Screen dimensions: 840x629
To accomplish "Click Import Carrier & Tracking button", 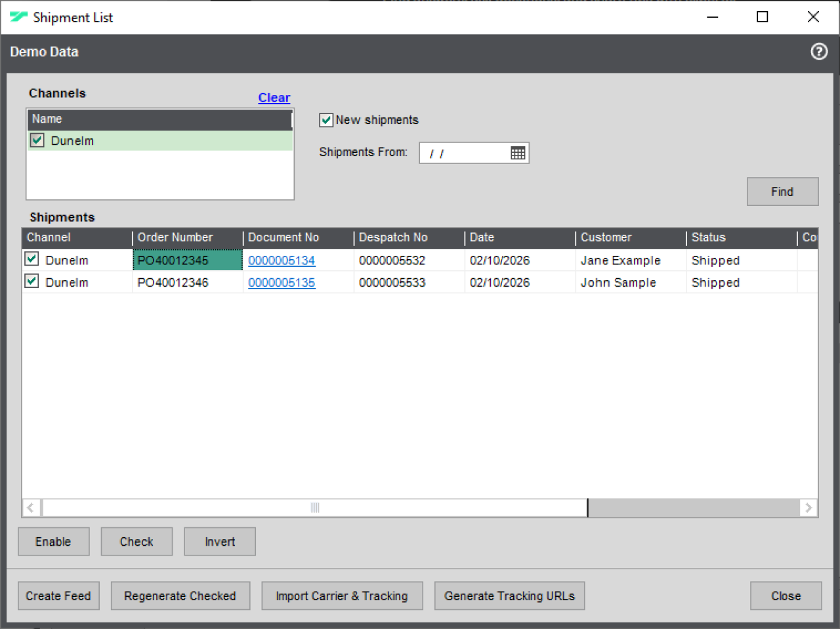I will point(342,596).
